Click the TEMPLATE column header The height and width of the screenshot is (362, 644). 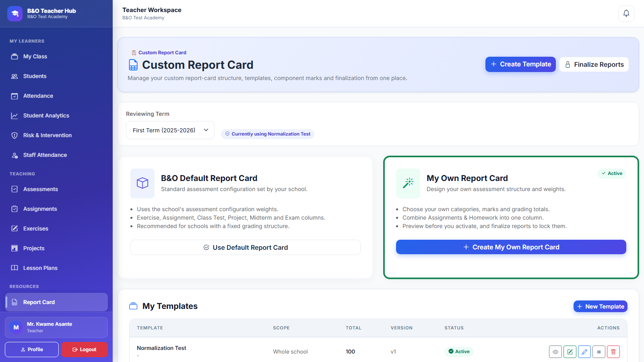150,328
